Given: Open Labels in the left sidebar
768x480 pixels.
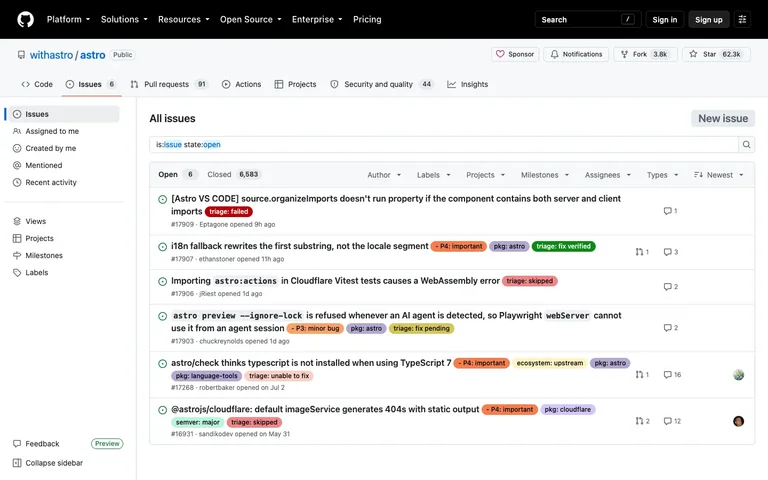Looking at the screenshot, I should pyautogui.click(x=64, y=273).
